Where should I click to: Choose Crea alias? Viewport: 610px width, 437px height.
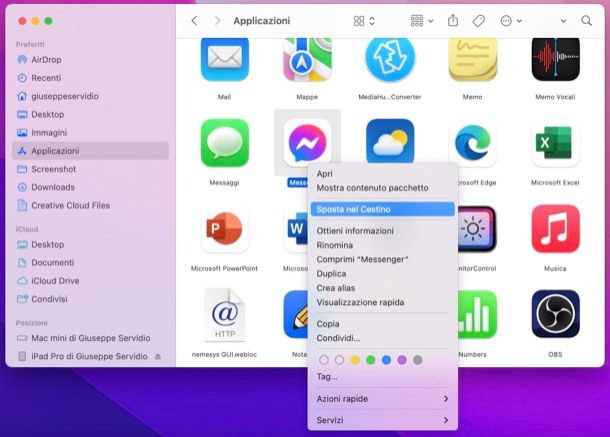(x=382, y=288)
